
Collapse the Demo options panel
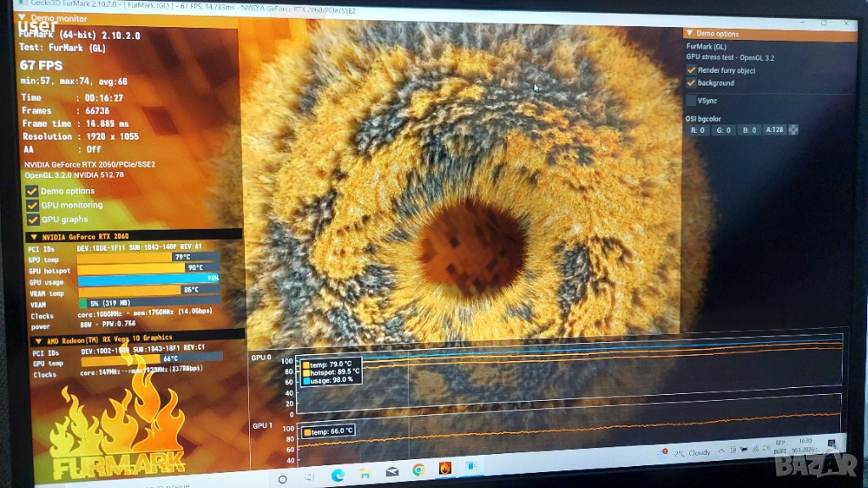690,34
